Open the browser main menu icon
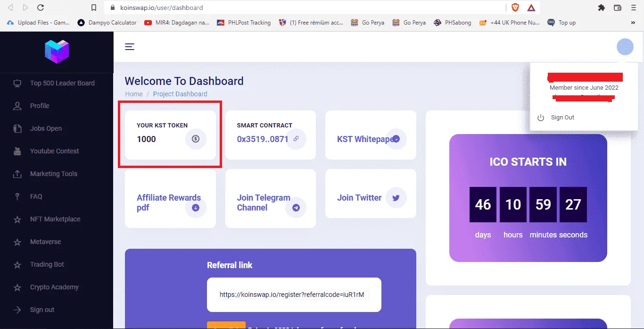Screen dimensions: 644x329 (634, 8)
